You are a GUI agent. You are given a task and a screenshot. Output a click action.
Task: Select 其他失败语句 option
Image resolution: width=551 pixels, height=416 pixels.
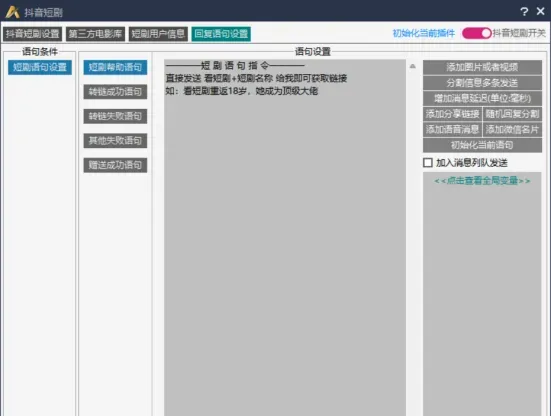(x=115, y=141)
